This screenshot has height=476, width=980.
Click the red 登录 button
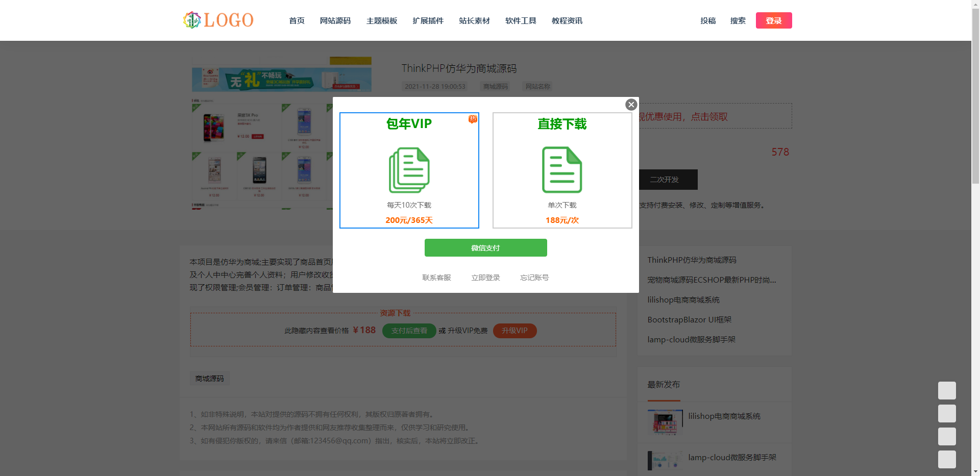(774, 20)
